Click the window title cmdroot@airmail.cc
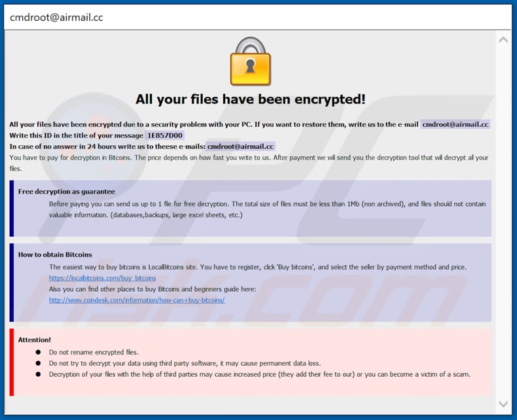517x420 pixels. pos(56,17)
